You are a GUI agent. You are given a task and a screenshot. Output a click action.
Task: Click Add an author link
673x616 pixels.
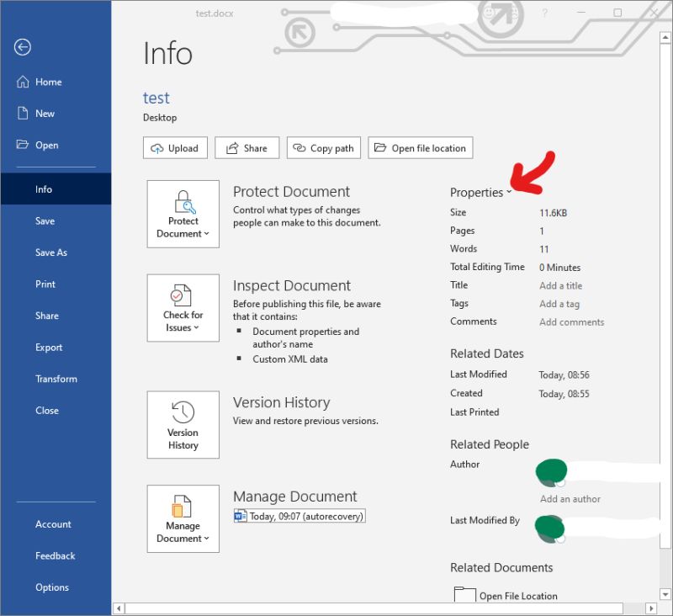click(570, 499)
